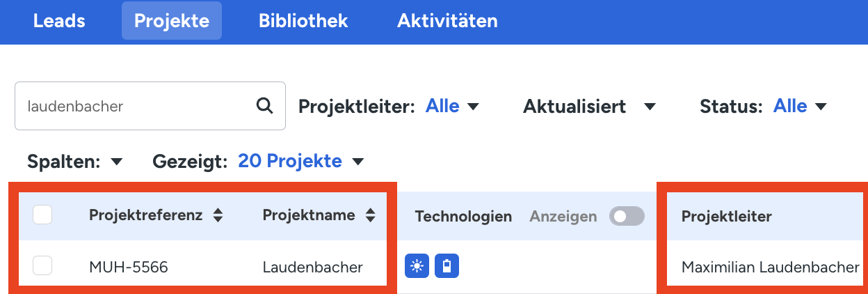The height and width of the screenshot is (294, 868).
Task: Open the Laudenbacher project name
Action: [x=312, y=267]
